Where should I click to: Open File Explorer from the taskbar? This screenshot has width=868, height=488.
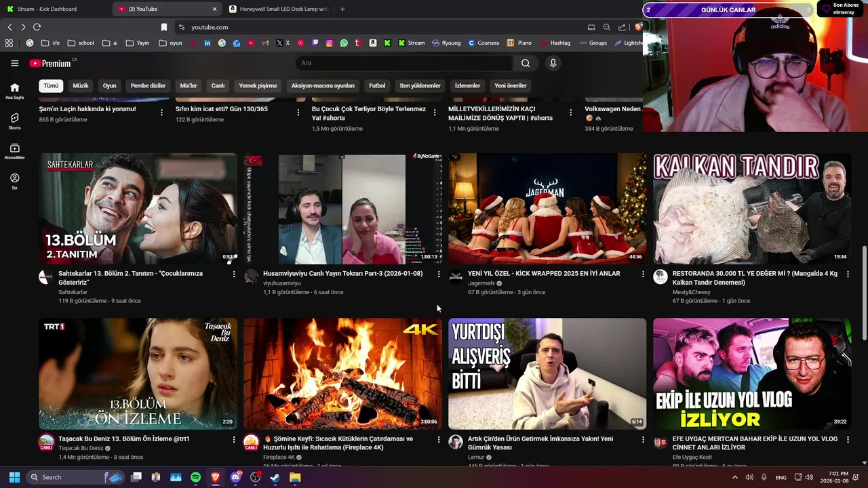click(x=295, y=477)
